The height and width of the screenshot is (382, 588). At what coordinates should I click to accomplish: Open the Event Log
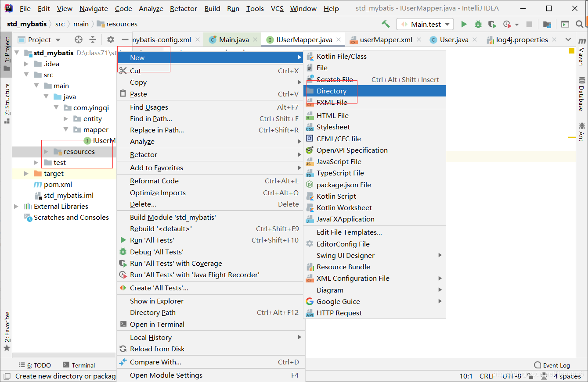(552, 365)
